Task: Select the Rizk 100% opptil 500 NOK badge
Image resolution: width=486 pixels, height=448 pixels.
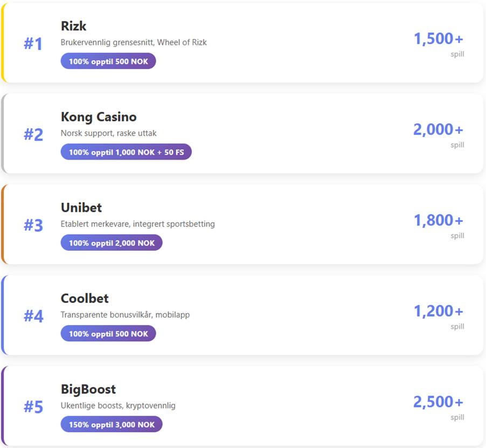Action: pos(108,61)
